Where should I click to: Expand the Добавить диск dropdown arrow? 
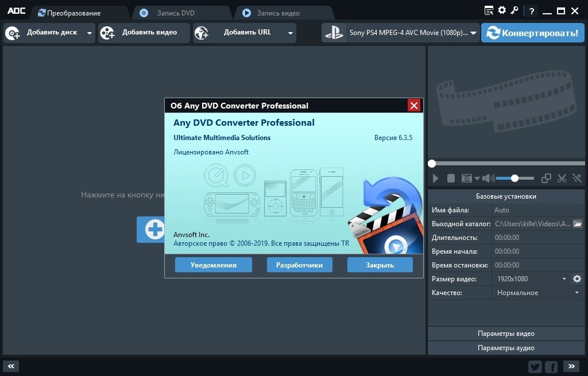89,33
